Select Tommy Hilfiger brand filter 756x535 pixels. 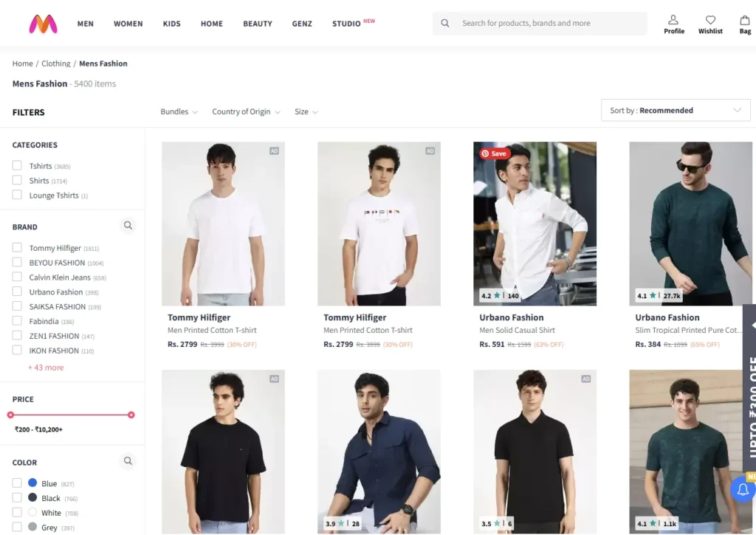(17, 247)
